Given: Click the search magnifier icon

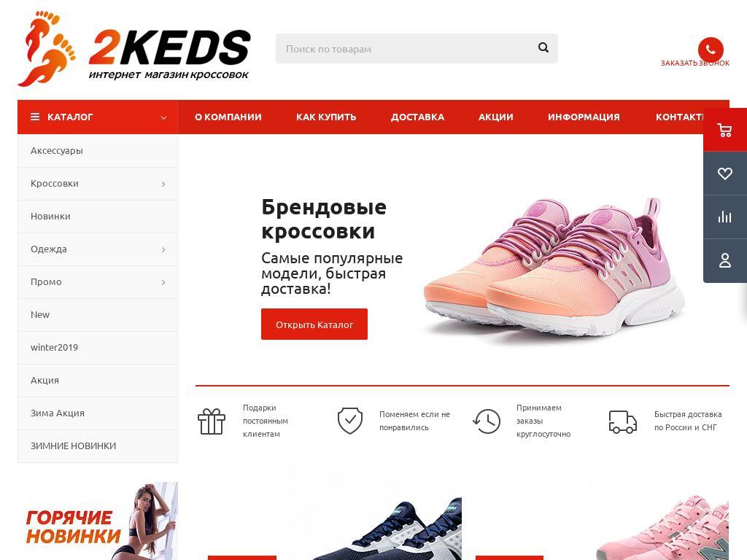Looking at the screenshot, I should (543, 47).
